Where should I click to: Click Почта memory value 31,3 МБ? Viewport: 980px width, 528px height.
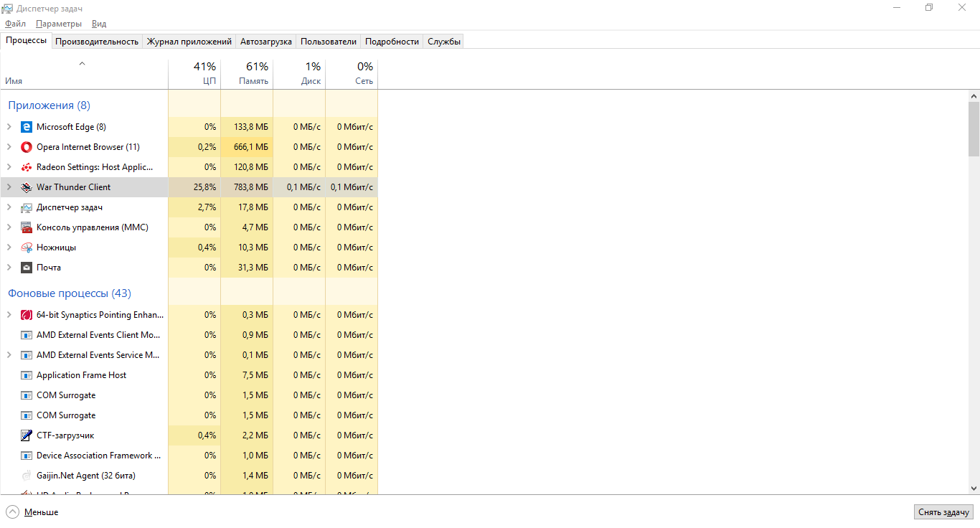pyautogui.click(x=254, y=268)
